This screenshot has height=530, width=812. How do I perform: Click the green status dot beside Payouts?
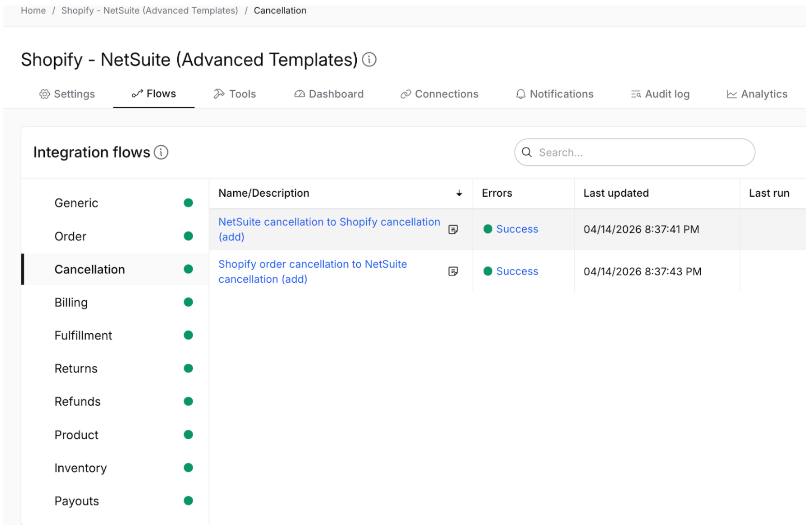coord(189,501)
